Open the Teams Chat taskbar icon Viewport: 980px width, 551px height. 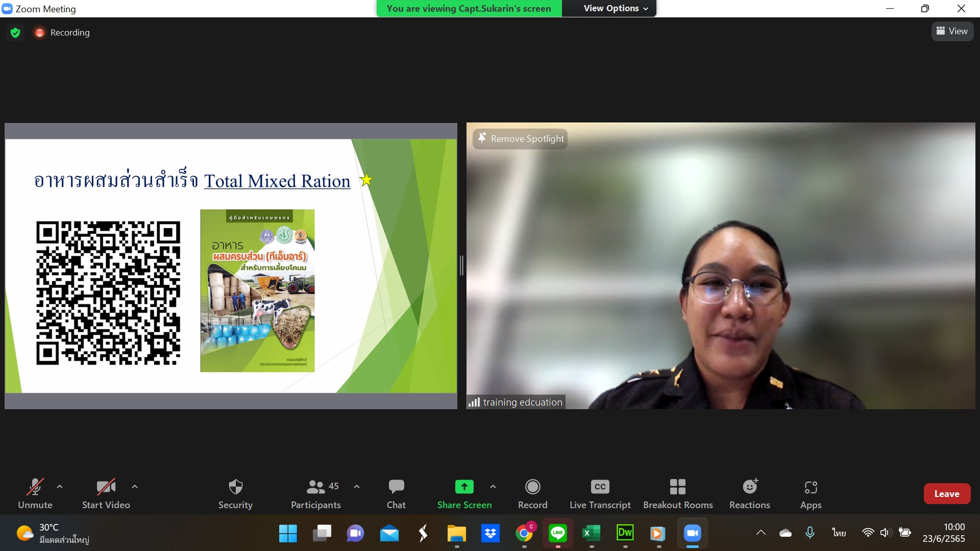[x=355, y=533]
